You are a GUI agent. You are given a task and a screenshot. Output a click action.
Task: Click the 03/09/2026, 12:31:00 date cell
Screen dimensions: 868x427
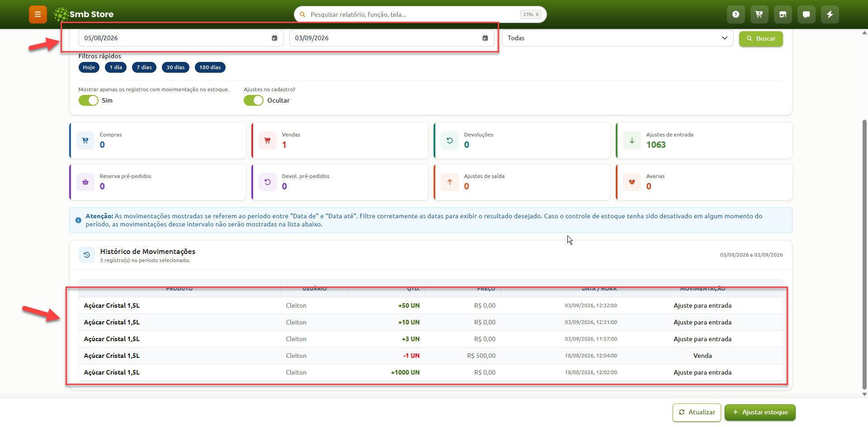coord(591,322)
